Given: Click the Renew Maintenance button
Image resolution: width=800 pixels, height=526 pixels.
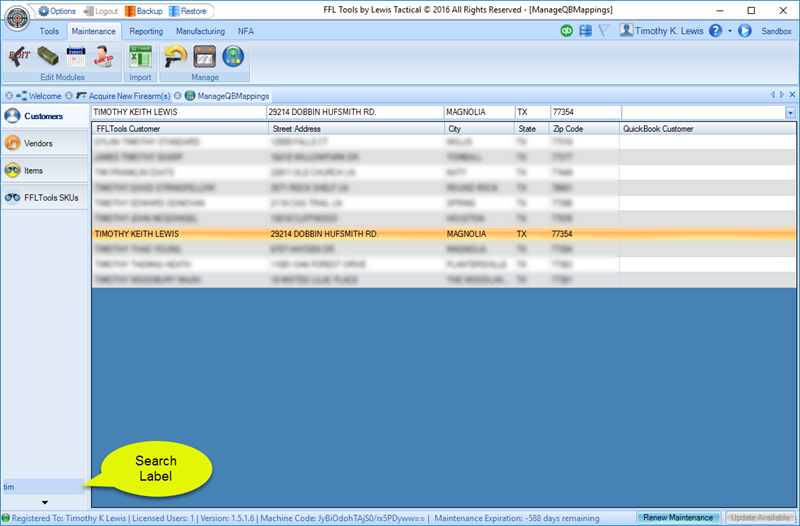Looking at the screenshot, I should (678, 518).
